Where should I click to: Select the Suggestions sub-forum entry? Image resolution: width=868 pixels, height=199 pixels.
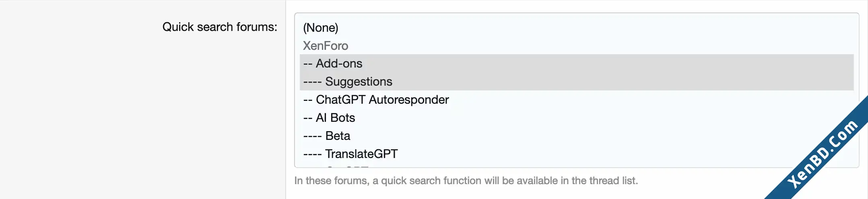[576, 82]
